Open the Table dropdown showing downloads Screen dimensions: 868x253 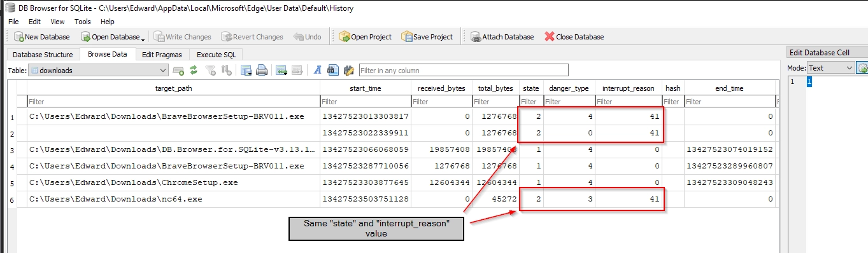pyautogui.click(x=99, y=71)
